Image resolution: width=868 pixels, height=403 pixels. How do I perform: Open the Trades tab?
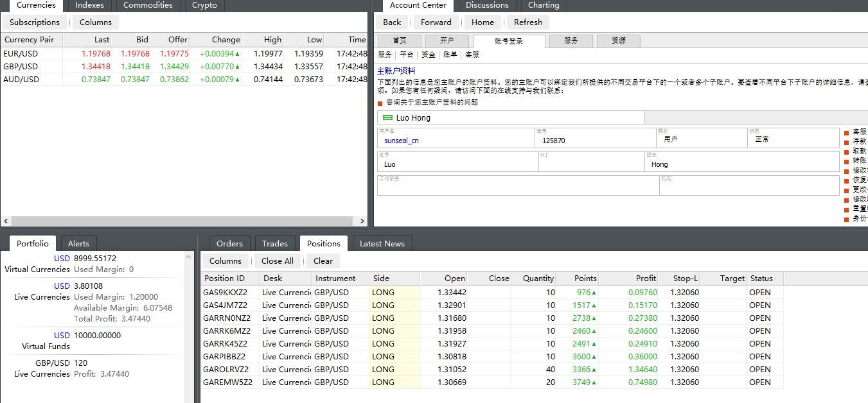[275, 244]
